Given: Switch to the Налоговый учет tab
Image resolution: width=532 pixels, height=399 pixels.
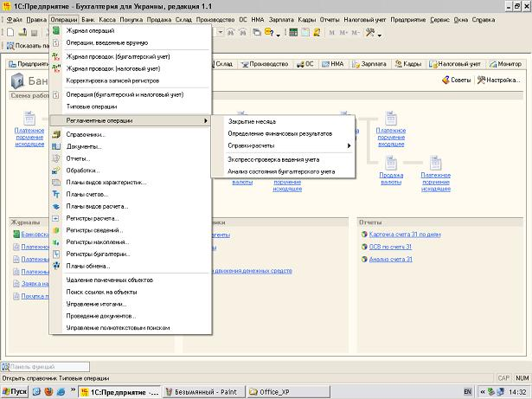Looking at the screenshot, I should [x=455, y=64].
